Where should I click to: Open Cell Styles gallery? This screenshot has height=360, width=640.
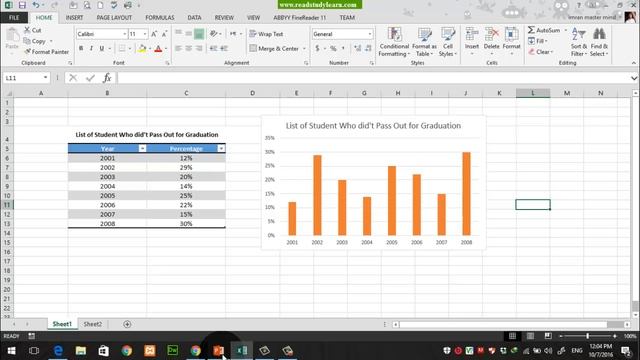pos(448,42)
